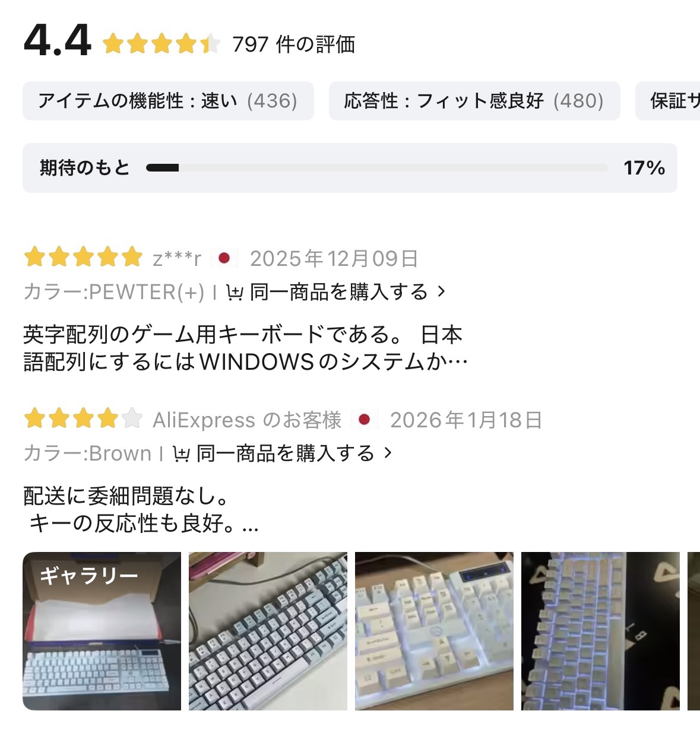Image resolution: width=700 pixels, height=733 pixels.
Task: Click the Japan flag next to z***r
Action: click(224, 258)
